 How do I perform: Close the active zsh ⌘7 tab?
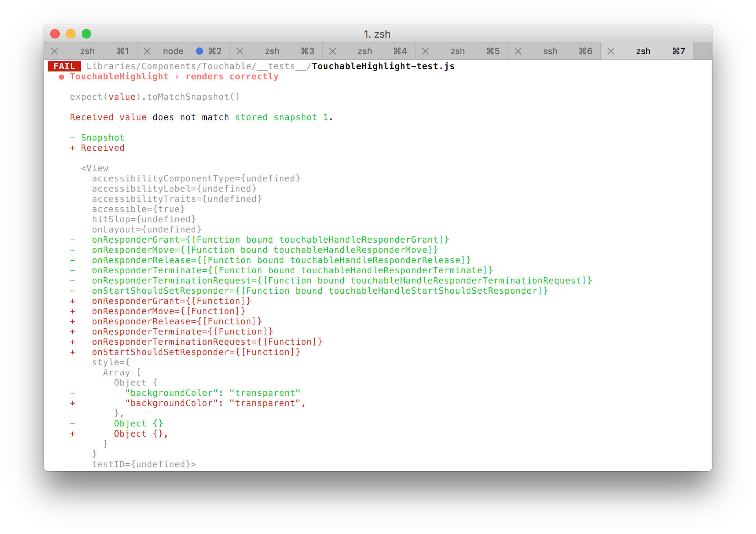[x=611, y=51]
